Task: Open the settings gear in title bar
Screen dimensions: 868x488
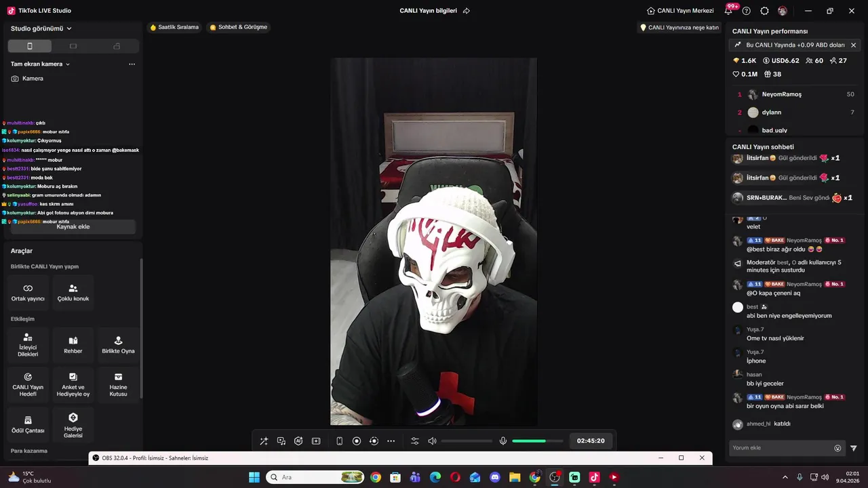Action: tap(764, 11)
